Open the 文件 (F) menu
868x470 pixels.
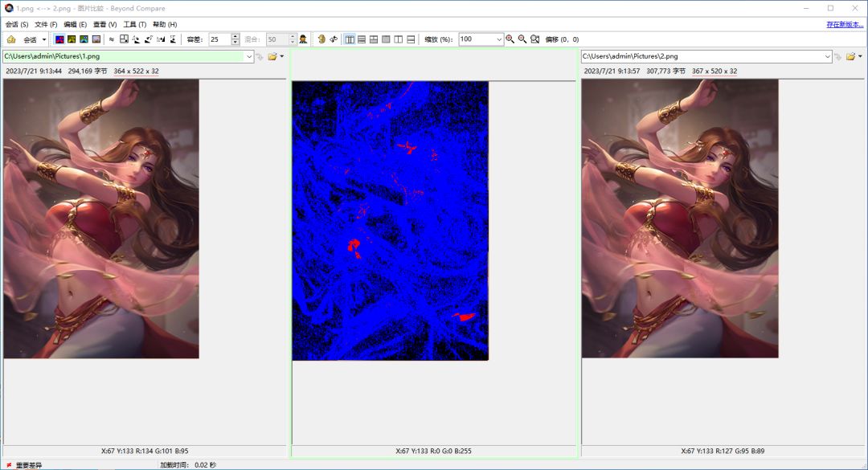point(46,24)
